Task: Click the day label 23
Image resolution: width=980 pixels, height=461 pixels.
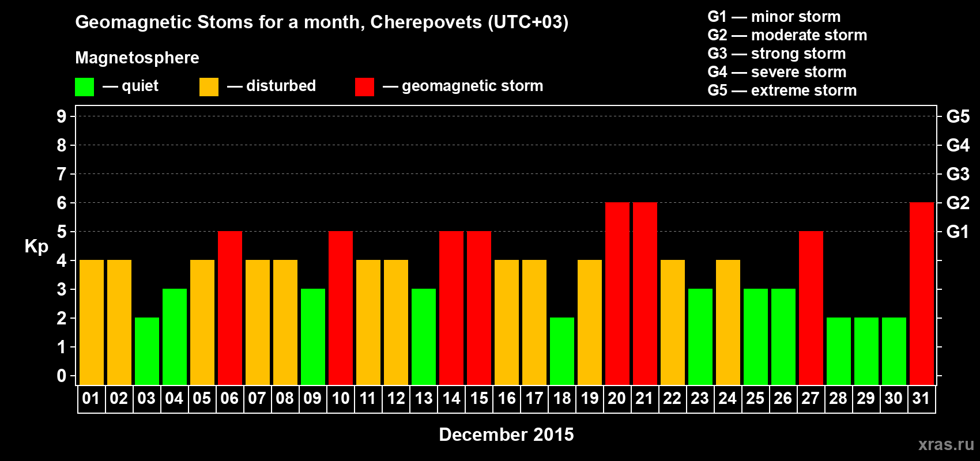Action: (700, 398)
